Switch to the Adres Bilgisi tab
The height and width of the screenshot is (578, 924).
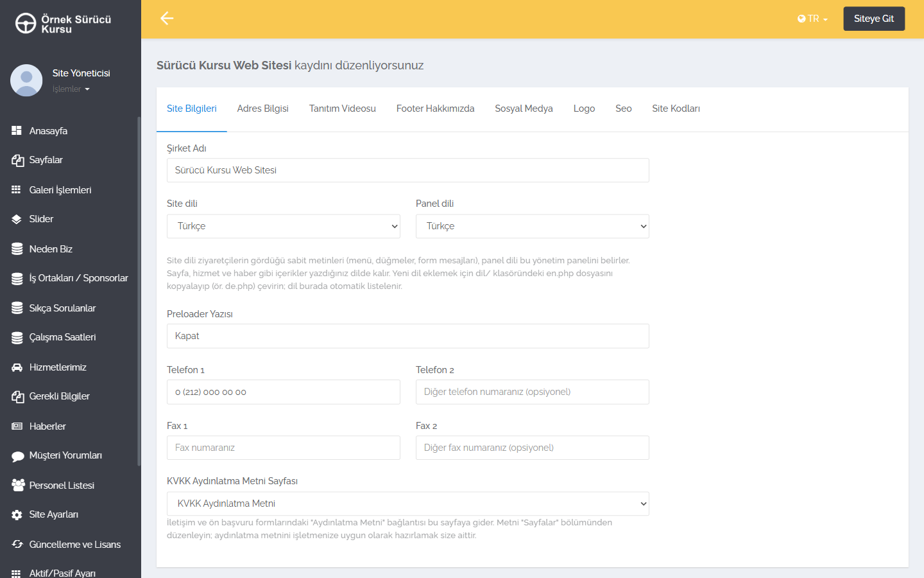click(263, 109)
